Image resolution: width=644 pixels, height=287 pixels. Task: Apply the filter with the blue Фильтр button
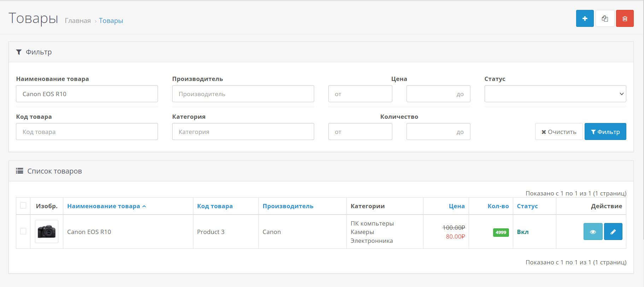605,132
